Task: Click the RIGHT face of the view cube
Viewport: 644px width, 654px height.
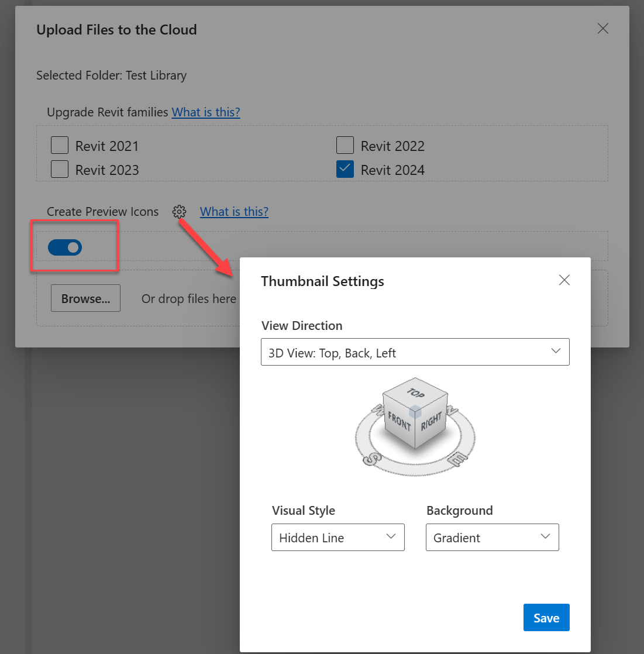Action: pyautogui.click(x=431, y=421)
